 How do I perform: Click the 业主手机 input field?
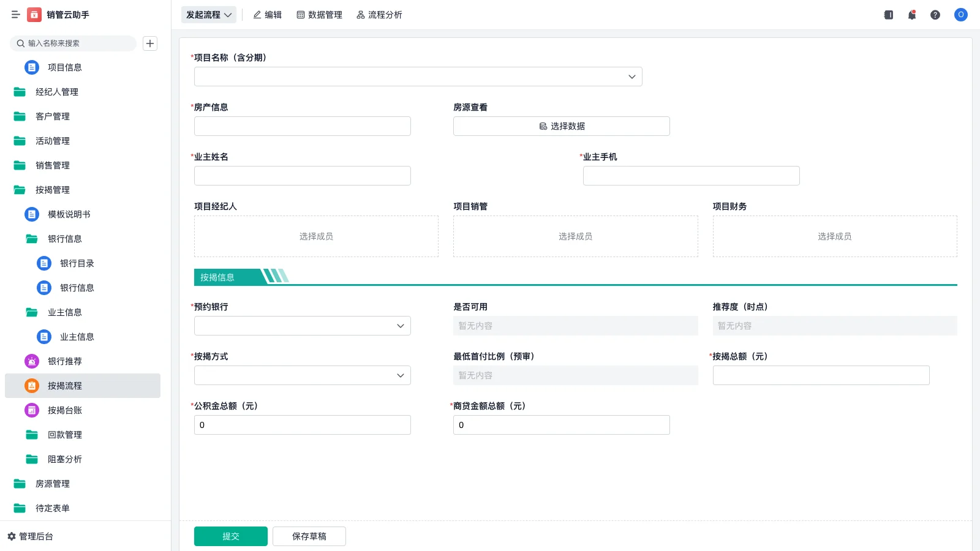691,175
